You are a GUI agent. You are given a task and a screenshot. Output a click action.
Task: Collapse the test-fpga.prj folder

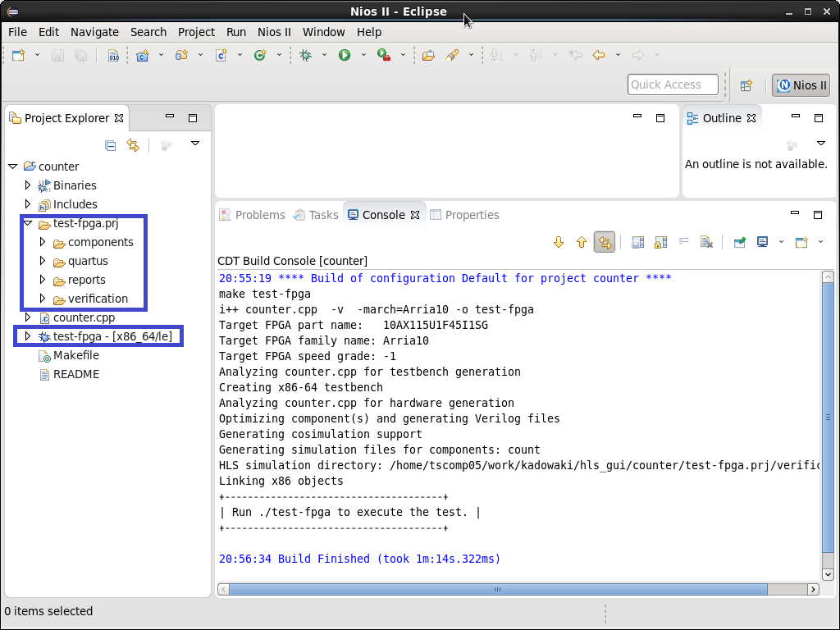point(28,223)
